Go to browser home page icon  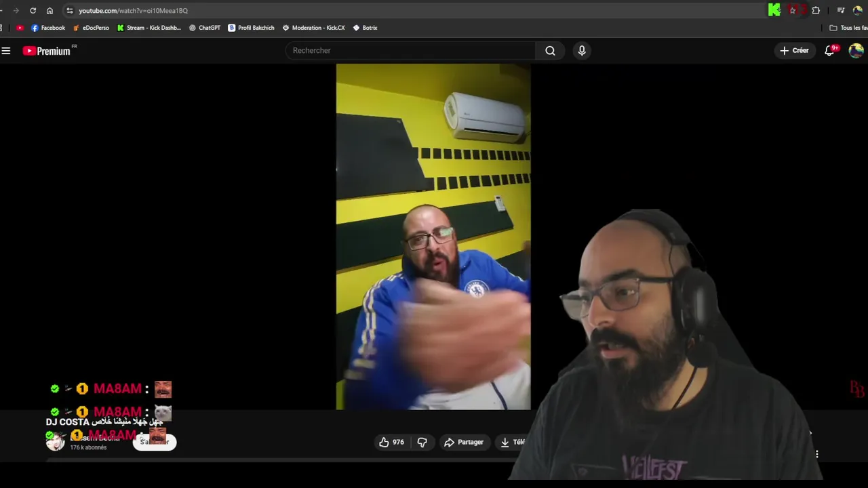[x=50, y=11]
